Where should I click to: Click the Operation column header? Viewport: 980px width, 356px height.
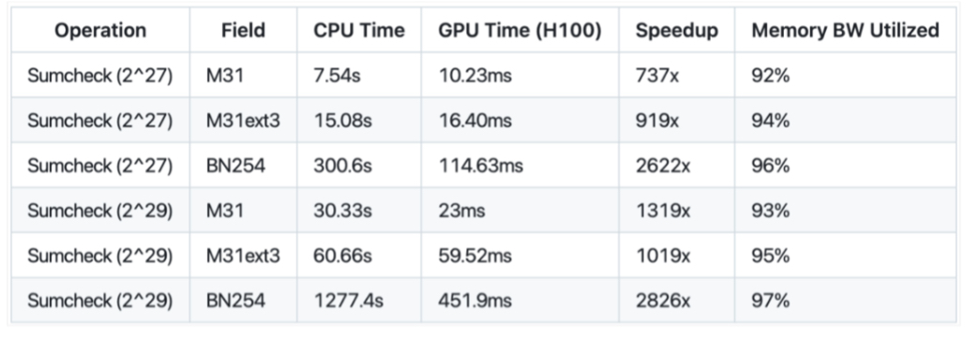pos(100,30)
